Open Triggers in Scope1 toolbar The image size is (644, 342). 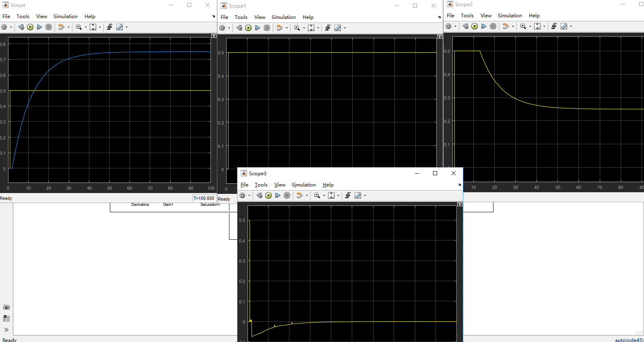(328, 28)
